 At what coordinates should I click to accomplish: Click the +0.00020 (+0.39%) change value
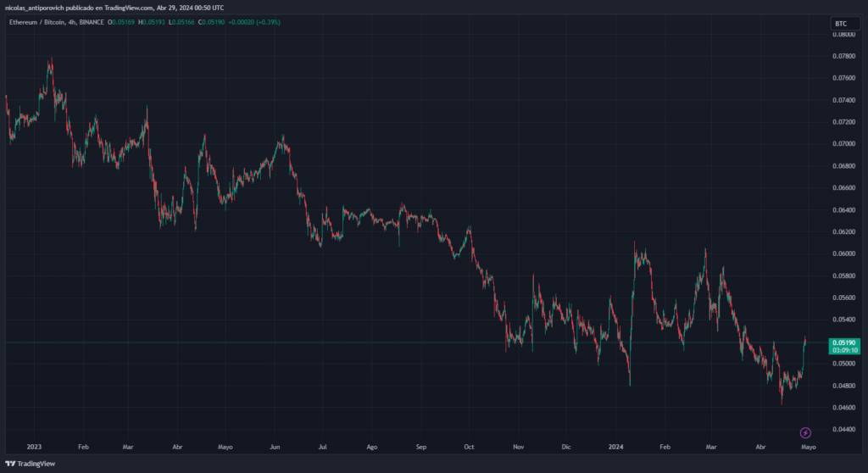point(257,21)
